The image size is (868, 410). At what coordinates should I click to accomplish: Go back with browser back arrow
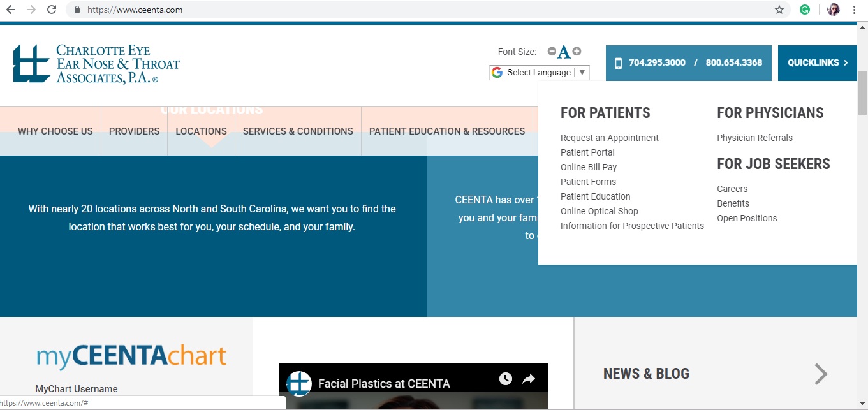(11, 10)
